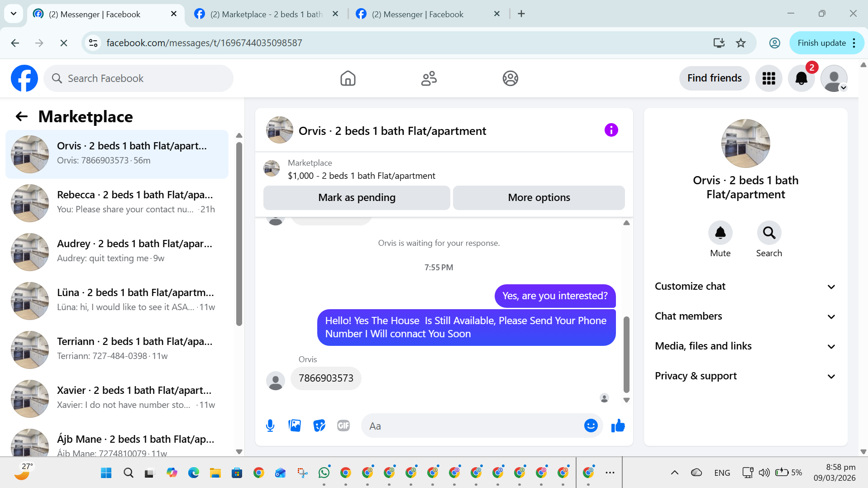
Task: Send a voice clip with microphone
Action: [x=270, y=426]
